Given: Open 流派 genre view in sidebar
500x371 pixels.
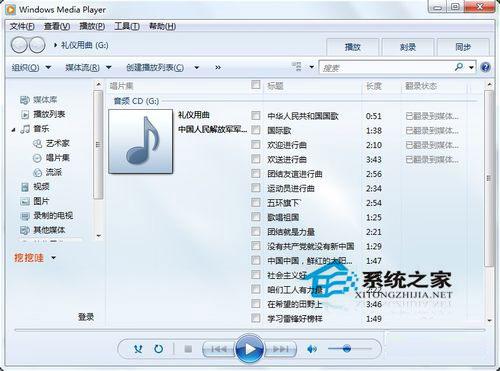Looking at the screenshot, I should tap(54, 172).
